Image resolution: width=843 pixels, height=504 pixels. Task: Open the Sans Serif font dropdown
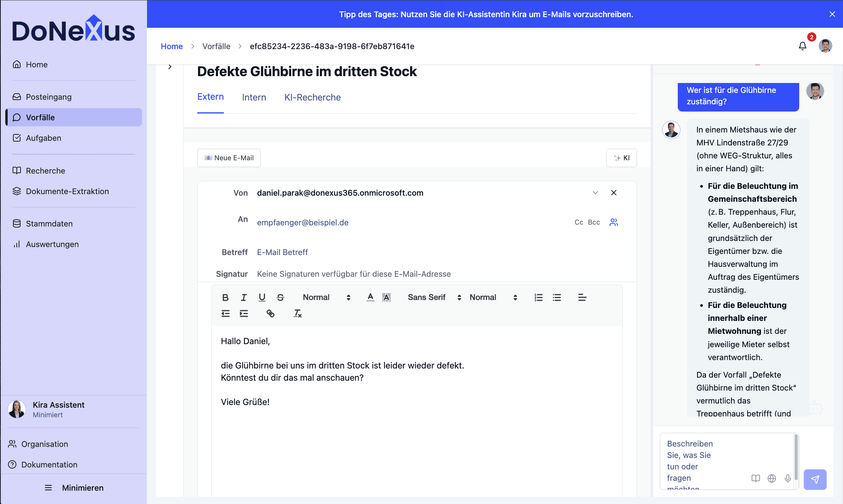(x=434, y=297)
